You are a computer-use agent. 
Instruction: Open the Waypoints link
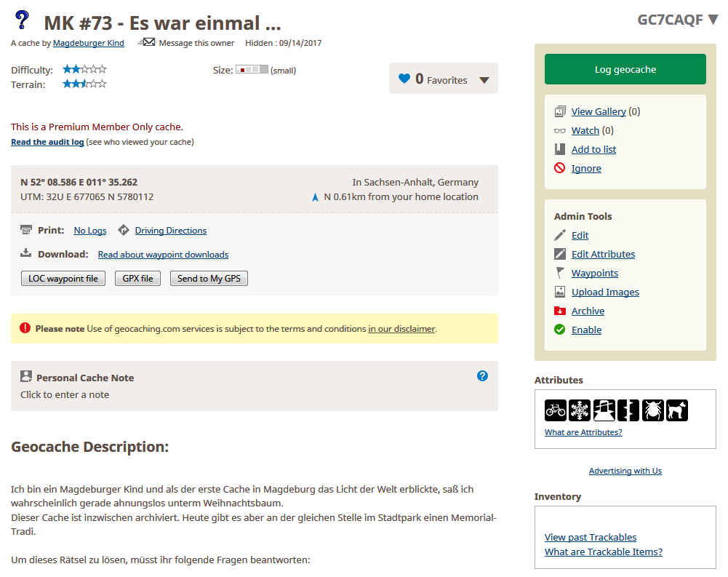pyautogui.click(x=594, y=273)
